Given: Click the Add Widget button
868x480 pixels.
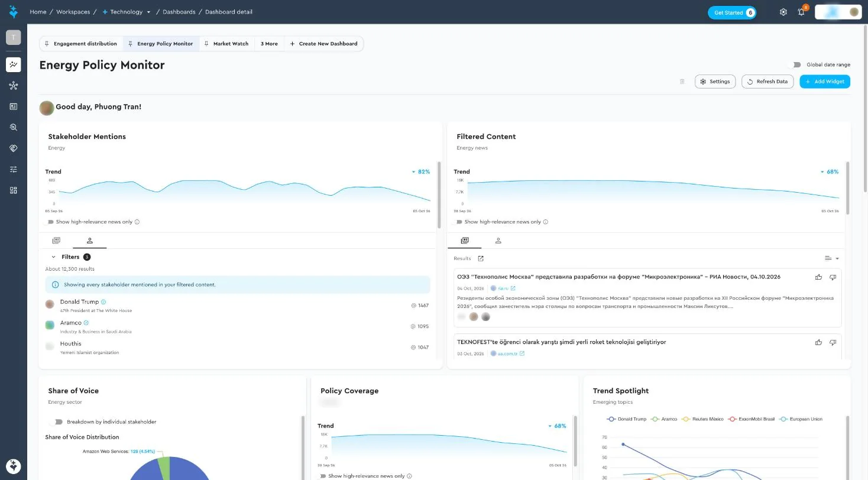Looking at the screenshot, I should [825, 82].
